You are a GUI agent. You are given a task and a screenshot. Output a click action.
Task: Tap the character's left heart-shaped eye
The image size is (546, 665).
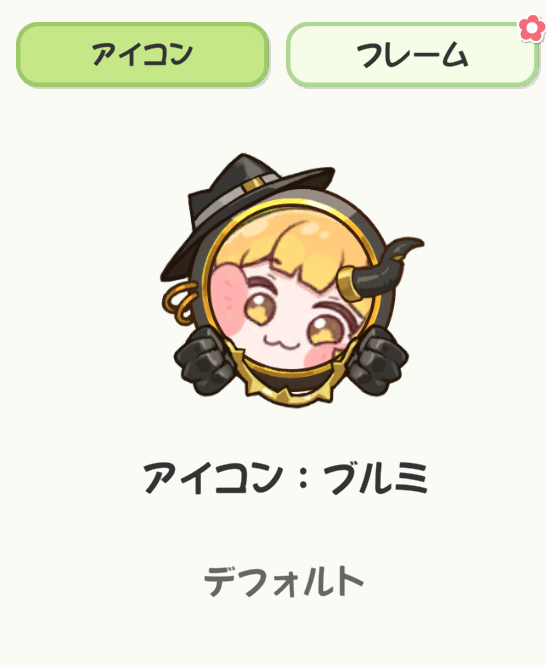click(x=260, y=307)
